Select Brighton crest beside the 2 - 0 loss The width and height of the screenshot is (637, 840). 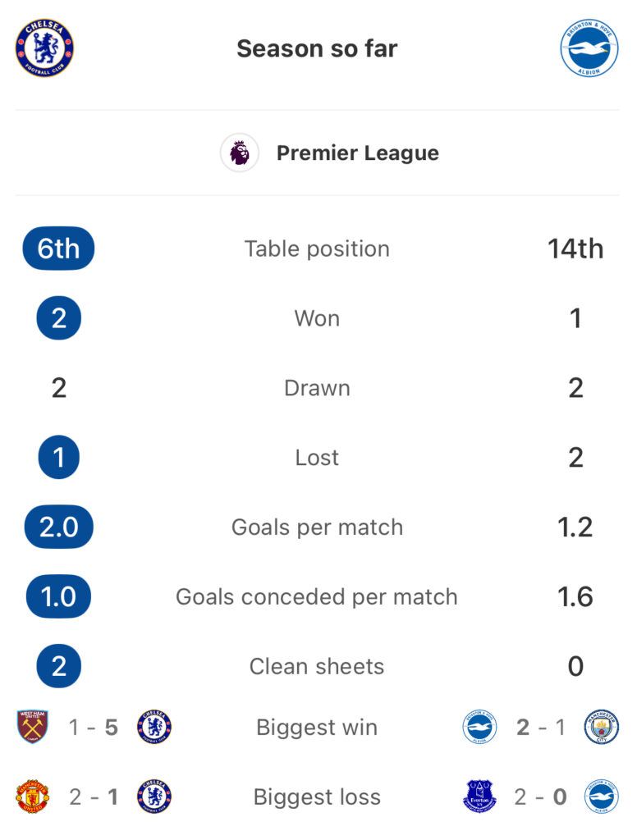point(602,797)
